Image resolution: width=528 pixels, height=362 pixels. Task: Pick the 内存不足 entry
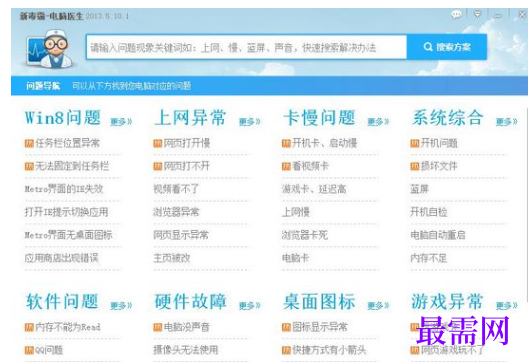(x=429, y=258)
